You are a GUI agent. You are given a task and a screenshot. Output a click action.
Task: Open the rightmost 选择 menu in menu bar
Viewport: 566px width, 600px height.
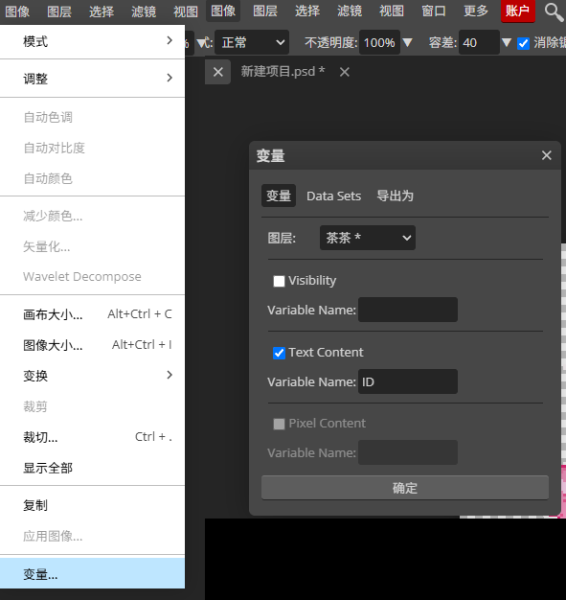[x=307, y=11]
